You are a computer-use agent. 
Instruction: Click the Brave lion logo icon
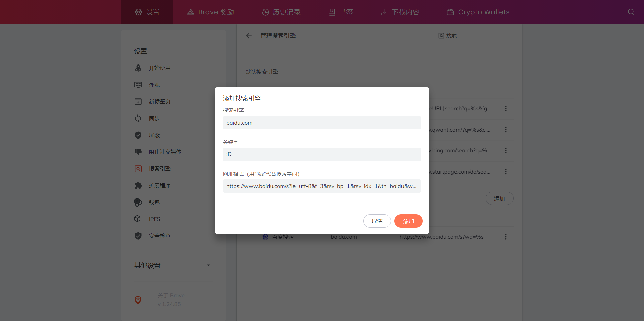(138, 300)
